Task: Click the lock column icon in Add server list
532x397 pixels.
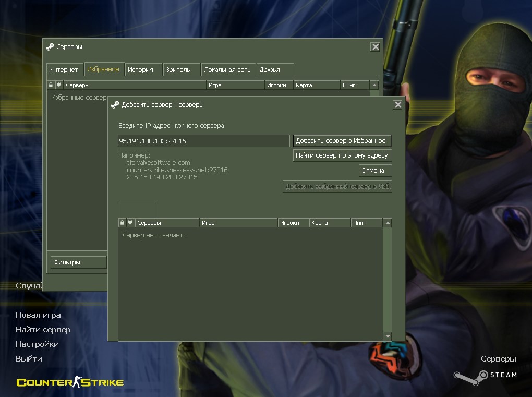Action: point(122,223)
